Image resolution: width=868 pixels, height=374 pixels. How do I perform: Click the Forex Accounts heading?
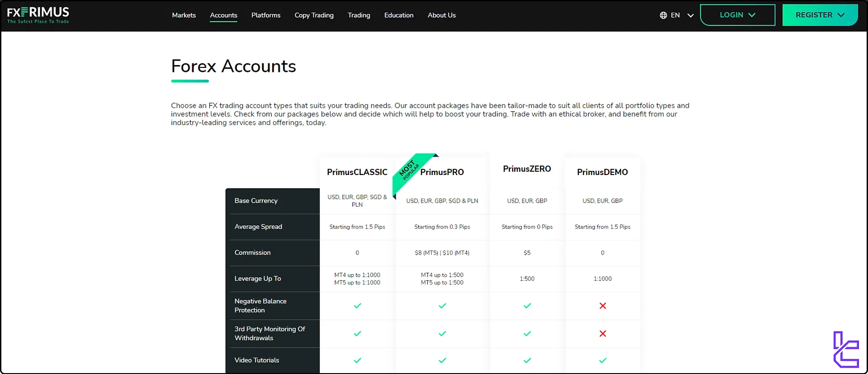[x=233, y=66]
